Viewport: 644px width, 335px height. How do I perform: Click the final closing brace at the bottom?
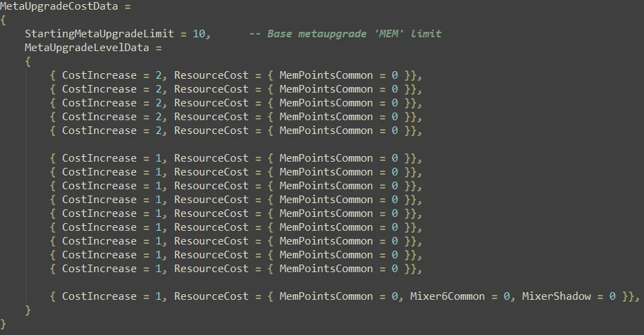[x=3, y=325]
